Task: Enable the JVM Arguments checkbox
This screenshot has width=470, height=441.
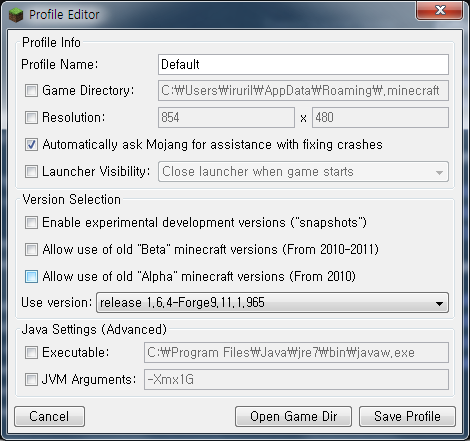Action: 31,380
